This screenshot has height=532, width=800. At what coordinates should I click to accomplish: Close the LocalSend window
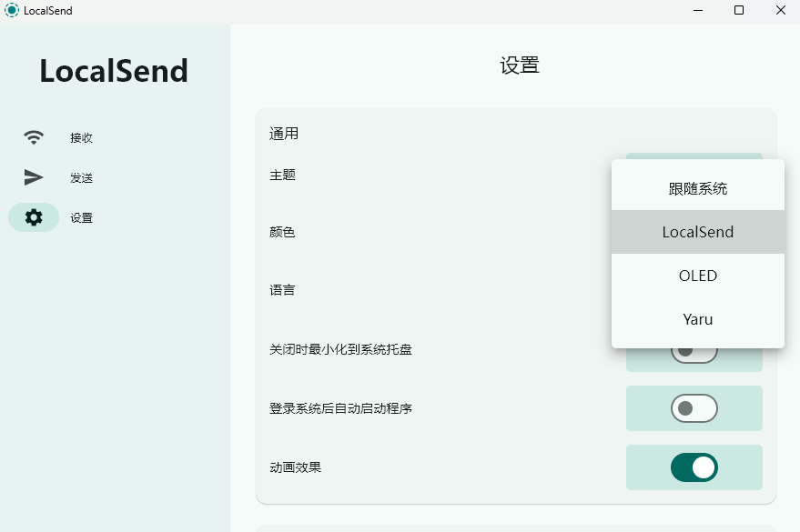[x=780, y=11]
